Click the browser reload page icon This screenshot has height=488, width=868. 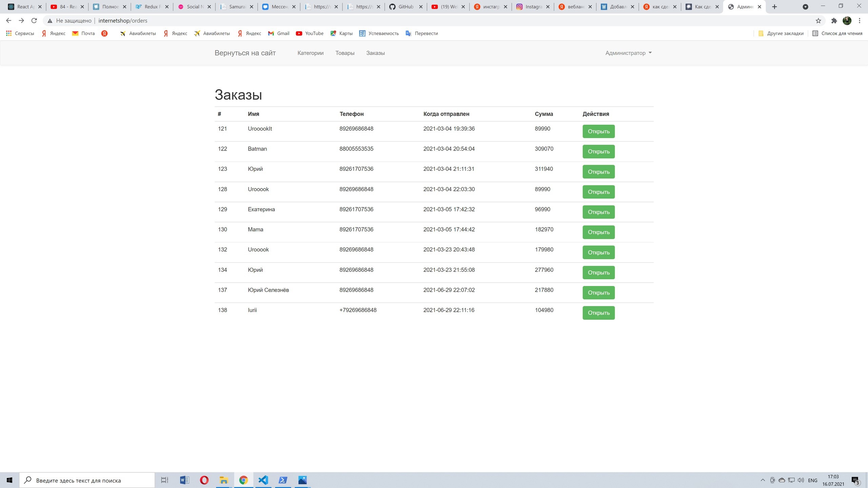[x=34, y=21]
